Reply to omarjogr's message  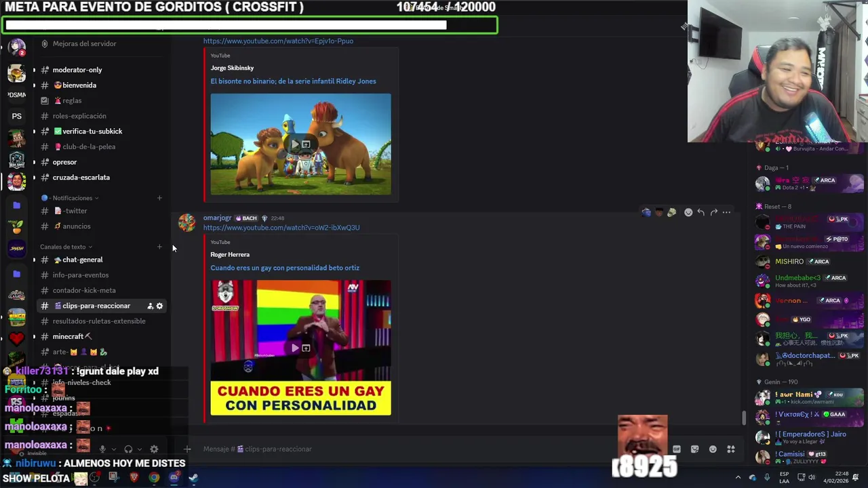click(x=701, y=212)
